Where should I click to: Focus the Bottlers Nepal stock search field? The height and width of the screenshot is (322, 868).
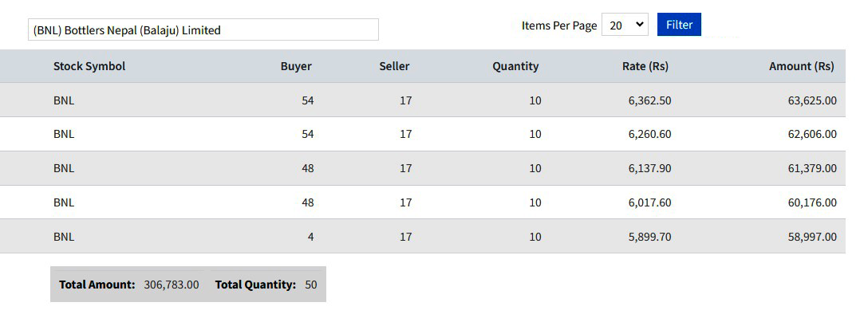(x=203, y=29)
